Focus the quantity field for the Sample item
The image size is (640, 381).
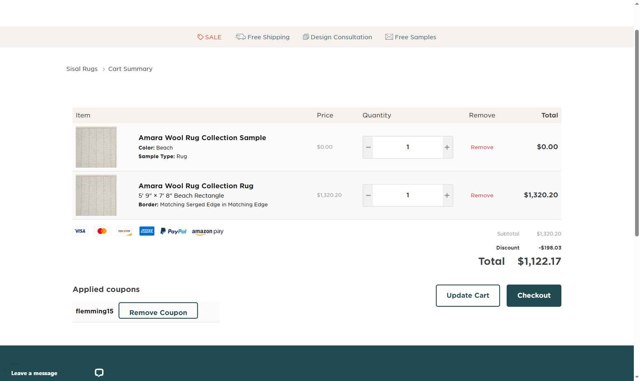click(408, 147)
